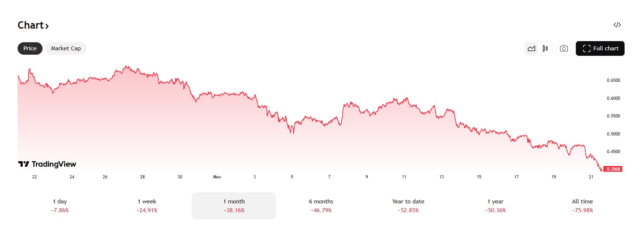
Task: Show the All time range
Action: (582, 206)
